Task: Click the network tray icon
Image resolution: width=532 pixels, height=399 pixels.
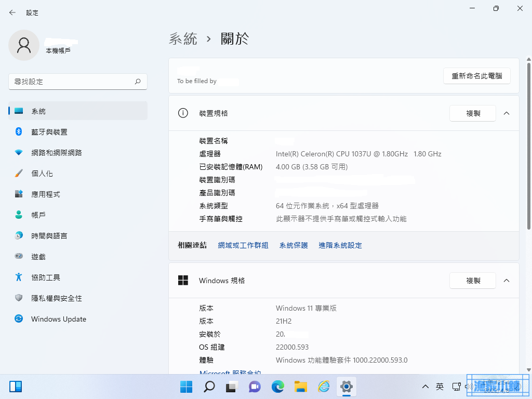Action: pos(456,387)
